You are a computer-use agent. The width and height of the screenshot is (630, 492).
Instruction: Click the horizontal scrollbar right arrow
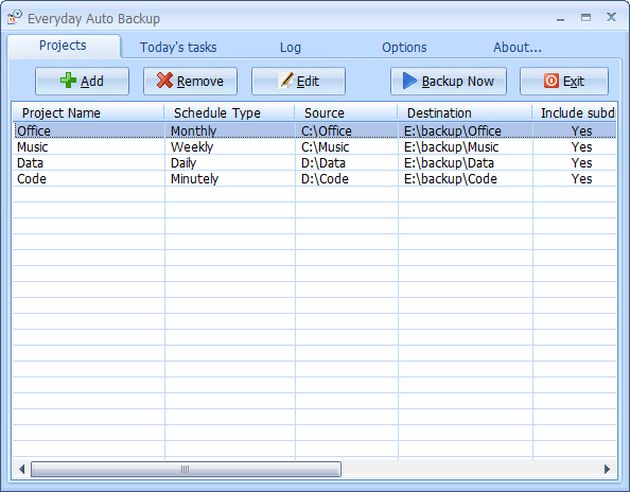pos(607,469)
